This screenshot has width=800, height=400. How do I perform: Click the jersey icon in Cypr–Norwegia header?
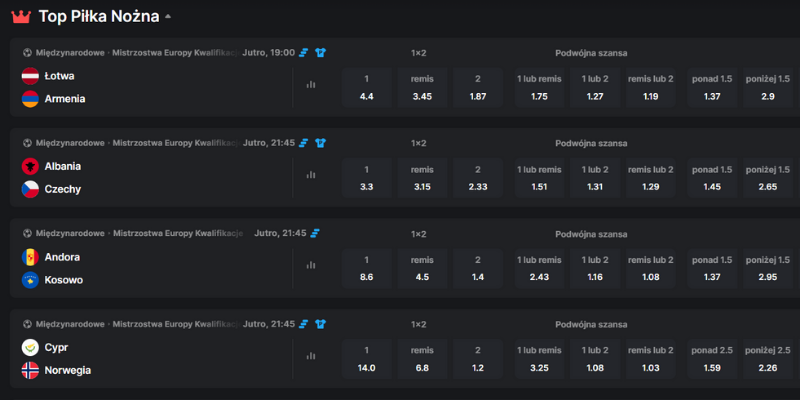click(321, 324)
